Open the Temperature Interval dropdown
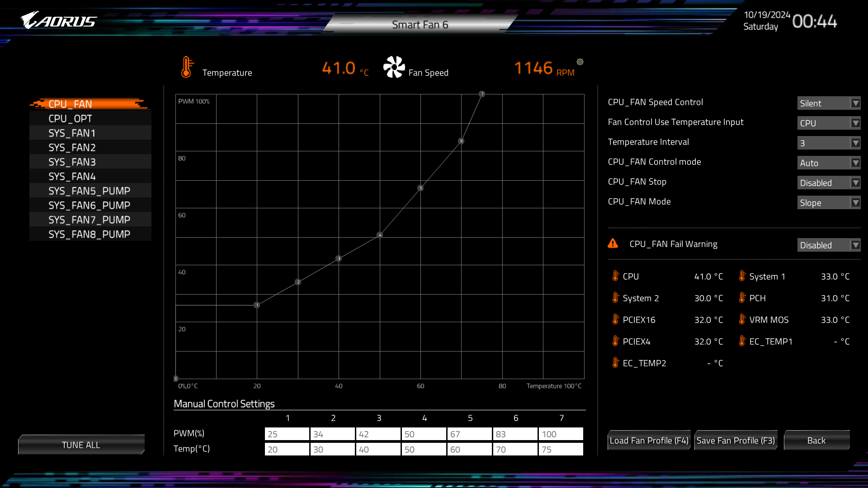 pyautogui.click(x=828, y=143)
